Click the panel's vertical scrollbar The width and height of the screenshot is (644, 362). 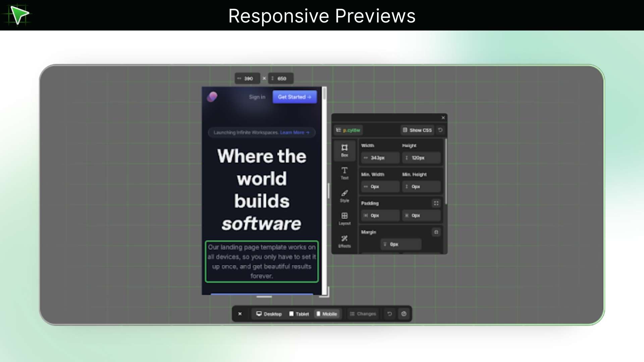(x=446, y=171)
